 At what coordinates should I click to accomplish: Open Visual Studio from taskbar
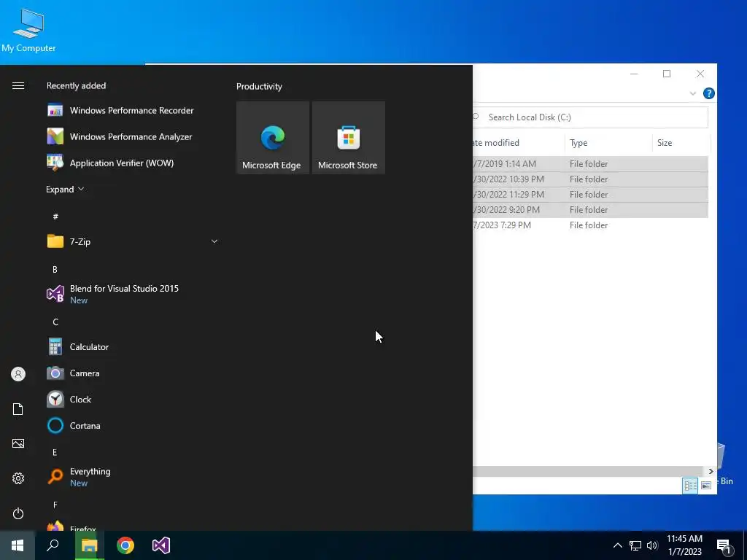point(161,545)
